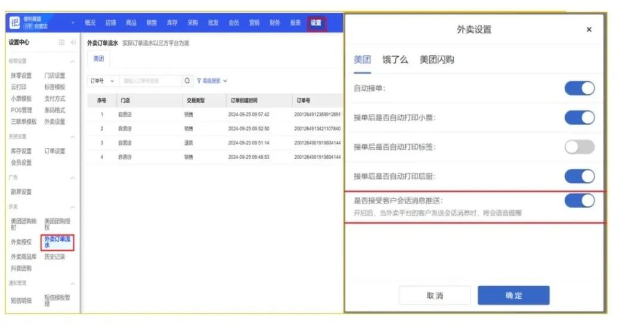
Task: Click the app logo icon in top-left
Action: 15,23
